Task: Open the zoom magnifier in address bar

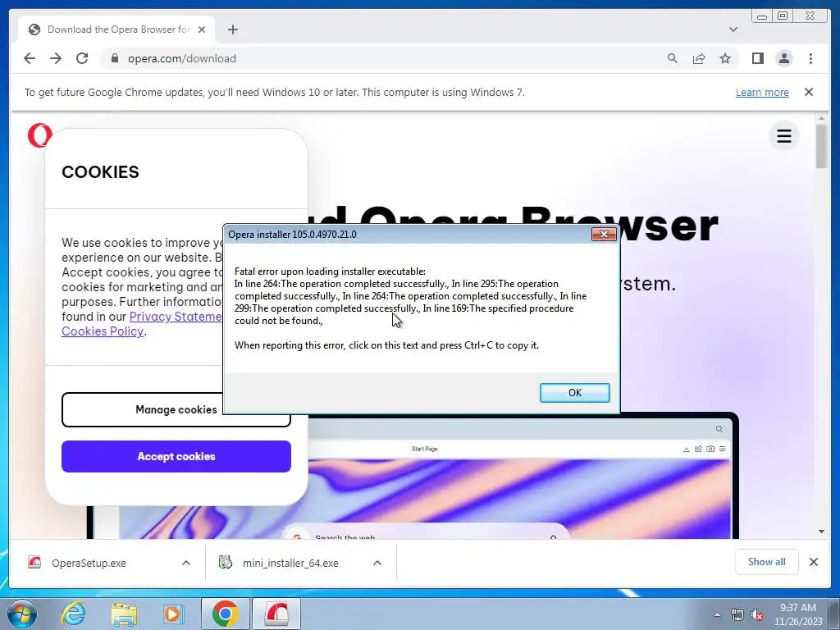Action: click(x=673, y=58)
